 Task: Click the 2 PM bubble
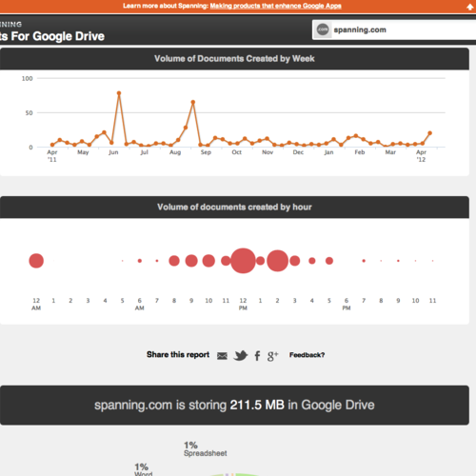click(x=278, y=261)
